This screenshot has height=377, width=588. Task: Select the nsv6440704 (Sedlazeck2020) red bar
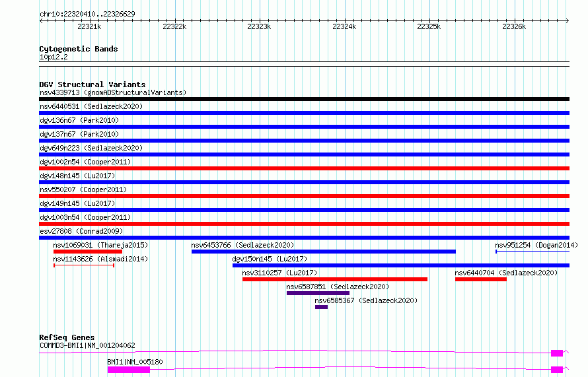[x=481, y=279]
